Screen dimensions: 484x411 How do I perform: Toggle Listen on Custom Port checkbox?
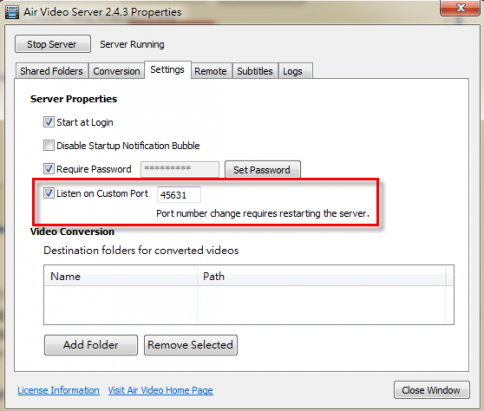[49, 193]
